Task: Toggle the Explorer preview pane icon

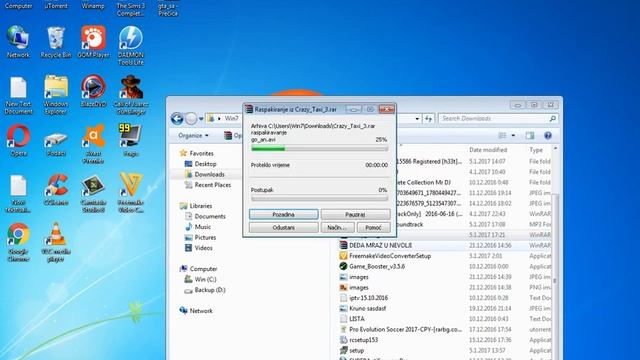Action: [530, 135]
